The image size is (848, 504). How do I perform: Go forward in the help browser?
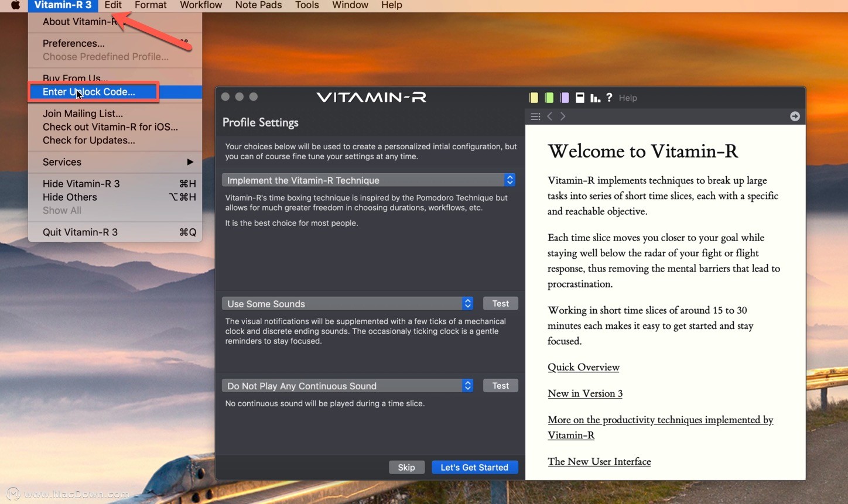click(563, 116)
